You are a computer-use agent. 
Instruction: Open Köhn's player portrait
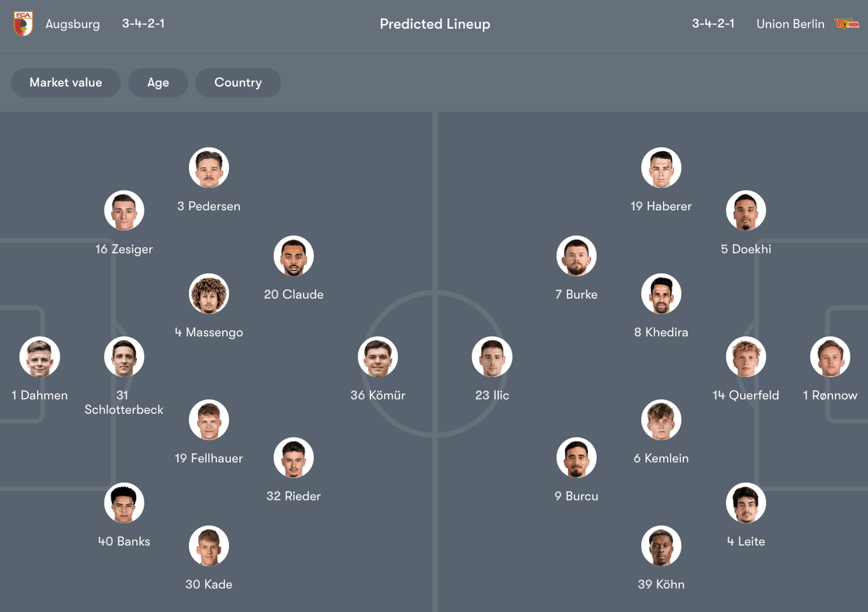661,546
